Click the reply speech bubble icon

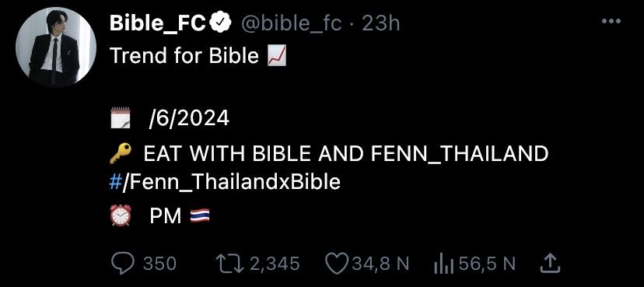122,263
